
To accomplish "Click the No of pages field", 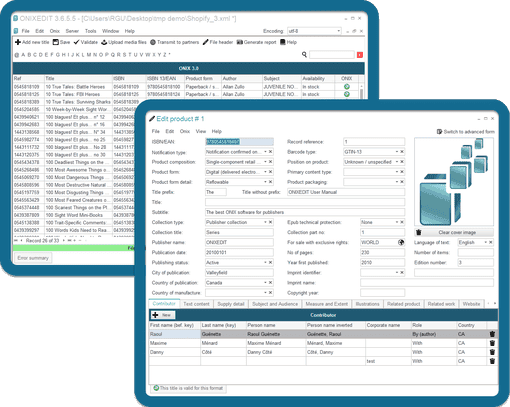I will point(382,252).
